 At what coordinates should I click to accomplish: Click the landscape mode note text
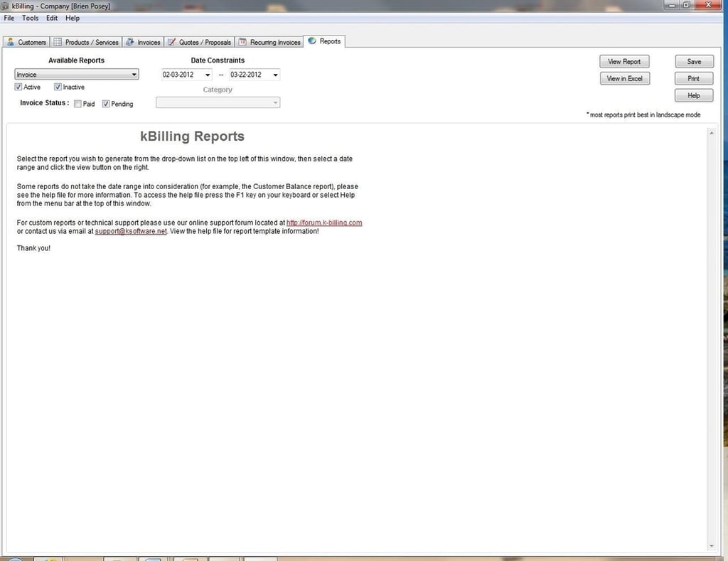pyautogui.click(x=643, y=114)
